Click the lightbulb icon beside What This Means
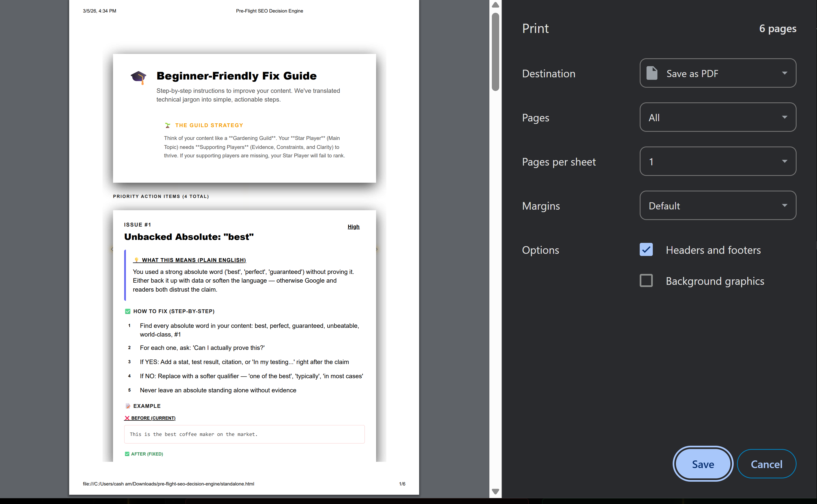 (136, 260)
